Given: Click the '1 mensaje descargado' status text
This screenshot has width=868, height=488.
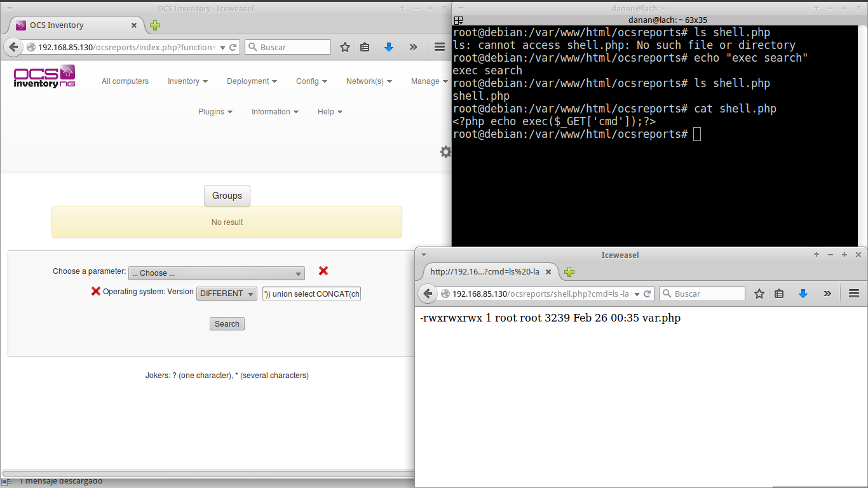Looking at the screenshot, I should [x=61, y=481].
